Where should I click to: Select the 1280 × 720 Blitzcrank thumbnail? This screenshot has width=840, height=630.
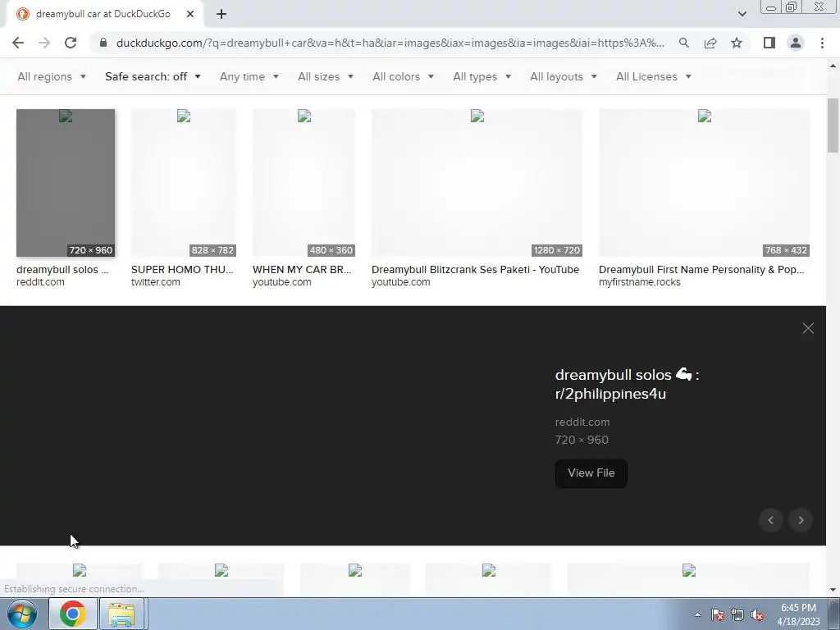477,183
